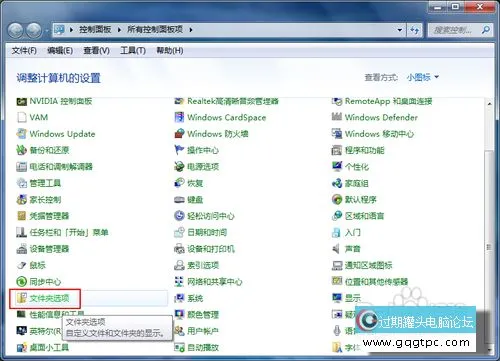Screen dimensions: 500x361
Task: Click the 网络和共享中心 icon
Action: 179,282
